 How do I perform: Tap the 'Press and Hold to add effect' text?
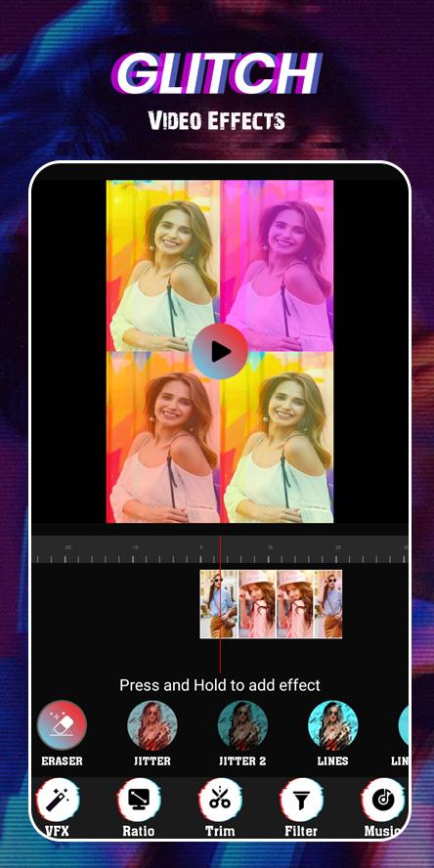(220, 685)
